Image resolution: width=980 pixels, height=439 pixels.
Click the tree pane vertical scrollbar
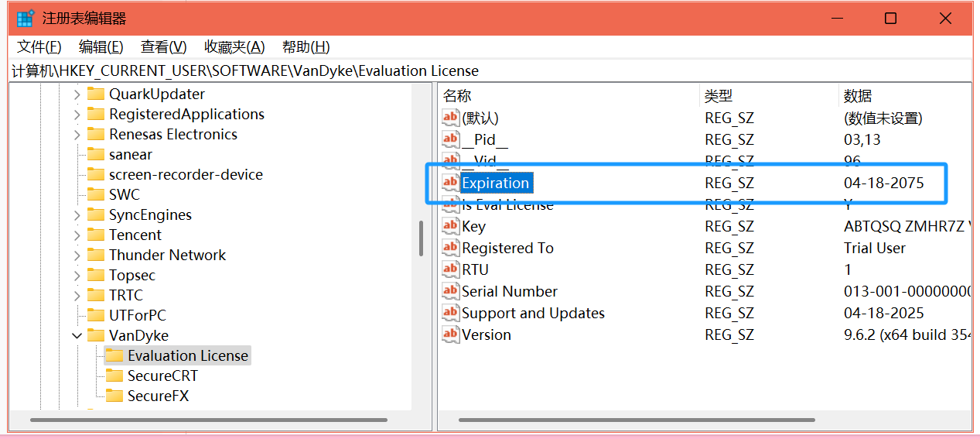[x=422, y=238]
